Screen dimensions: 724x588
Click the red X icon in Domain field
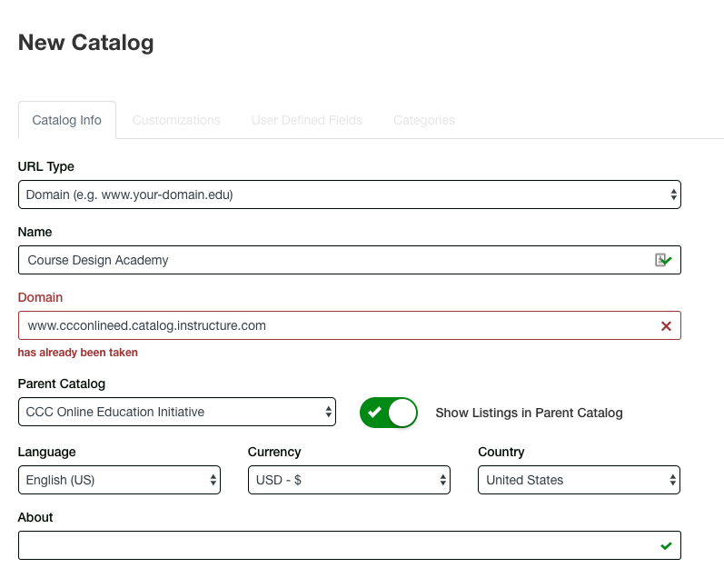pyautogui.click(x=666, y=325)
